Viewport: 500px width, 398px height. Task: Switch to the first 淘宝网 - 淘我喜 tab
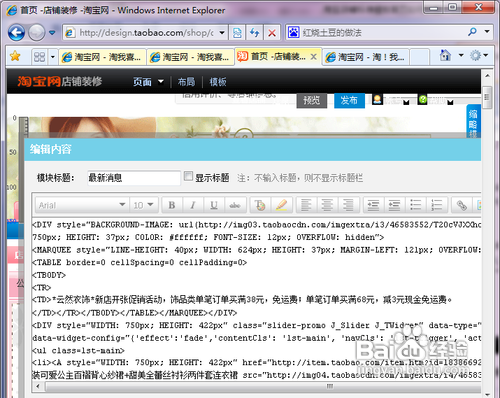103,57
